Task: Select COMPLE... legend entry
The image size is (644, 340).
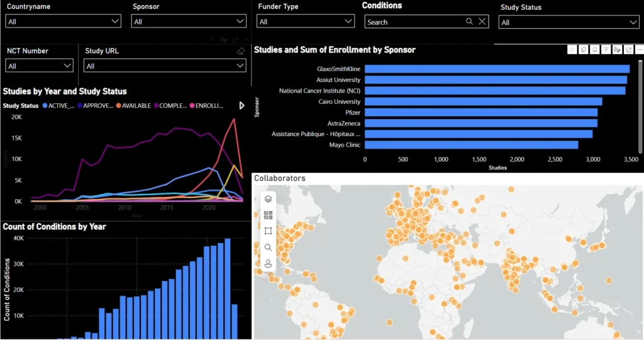Action: point(170,106)
